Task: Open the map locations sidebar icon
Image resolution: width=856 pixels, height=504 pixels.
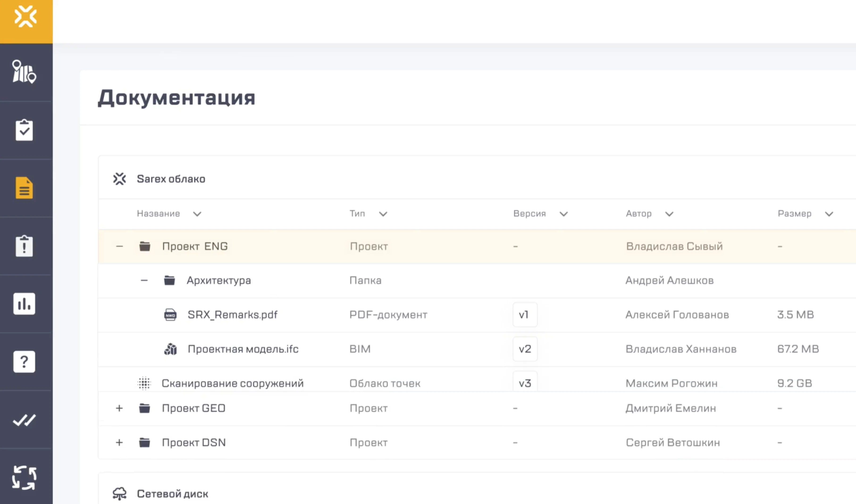Action: (24, 72)
